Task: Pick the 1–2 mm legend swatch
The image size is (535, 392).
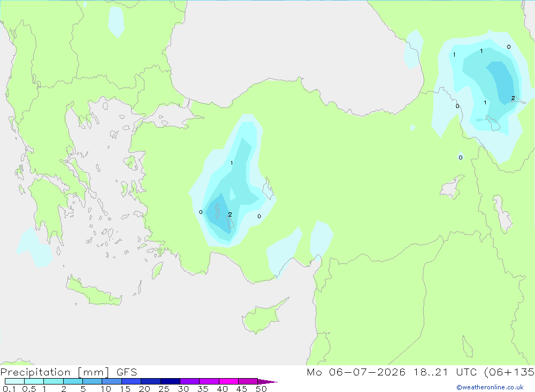Action: (53, 381)
